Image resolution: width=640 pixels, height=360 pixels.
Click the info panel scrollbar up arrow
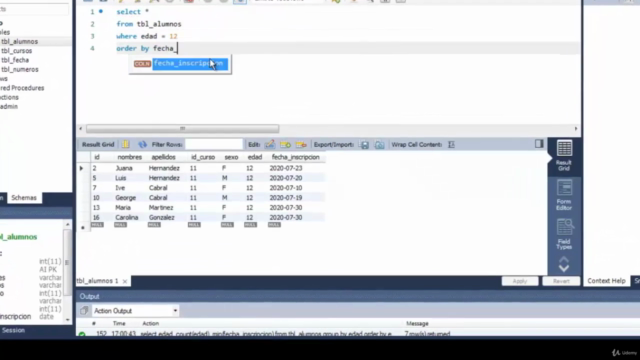pos(68,224)
